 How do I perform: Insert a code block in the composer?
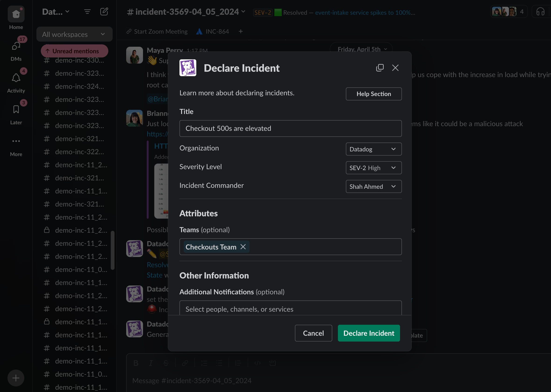point(273,363)
